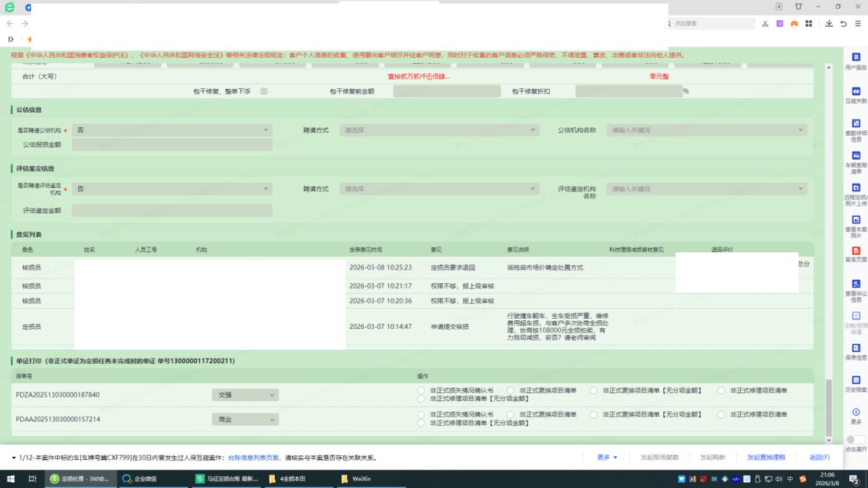868x488 pixels.
Task: Open the 用户服务 sidebar icon
Action: click(x=856, y=59)
